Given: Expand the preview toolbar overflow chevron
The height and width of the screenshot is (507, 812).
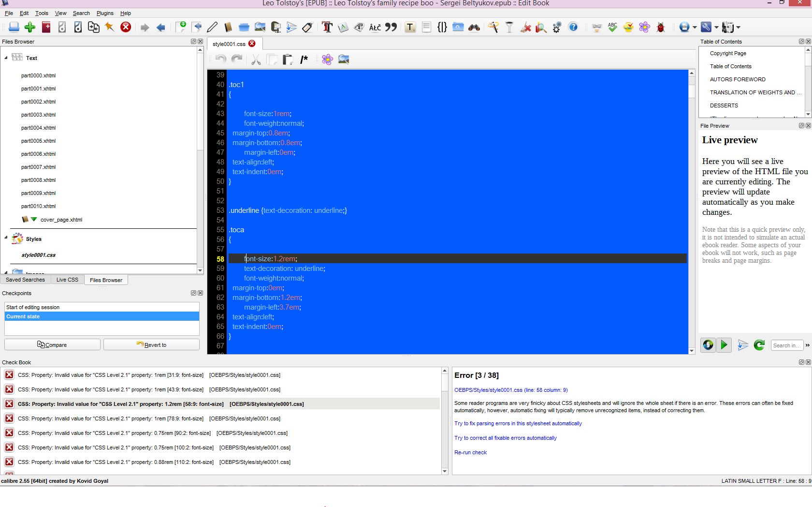Looking at the screenshot, I should tap(807, 345).
